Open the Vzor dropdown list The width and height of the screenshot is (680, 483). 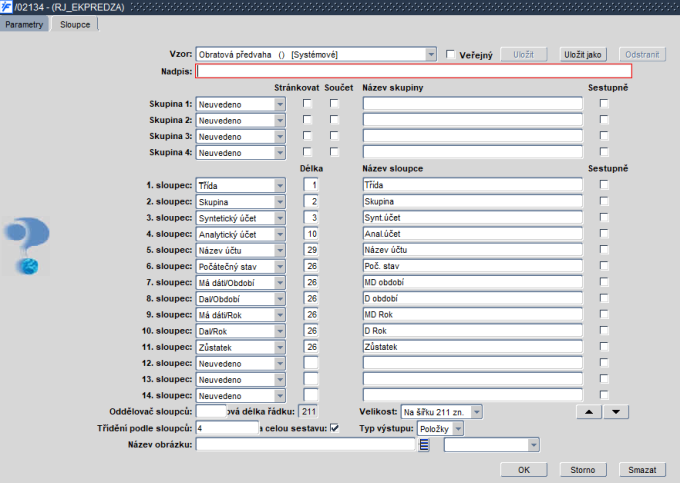coord(431,54)
